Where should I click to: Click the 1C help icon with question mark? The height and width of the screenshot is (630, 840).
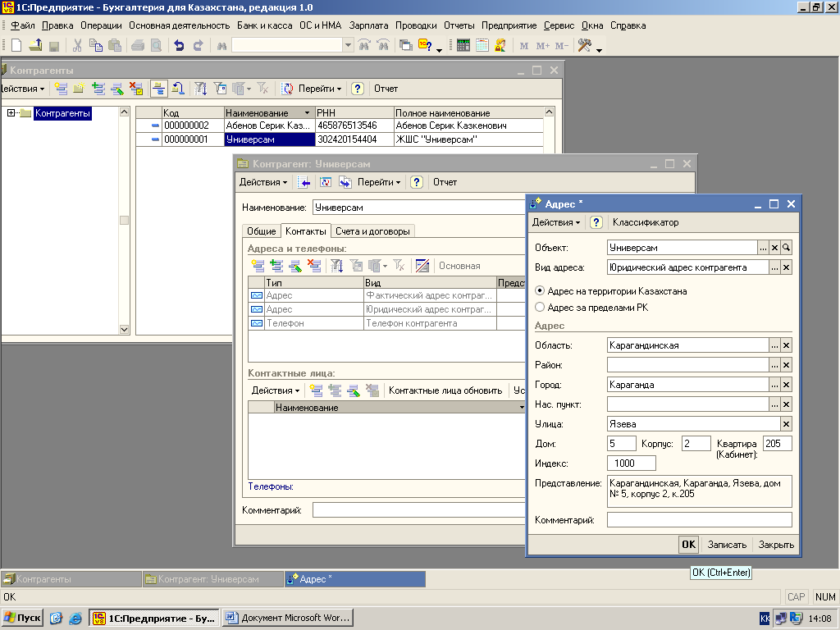coord(426,46)
